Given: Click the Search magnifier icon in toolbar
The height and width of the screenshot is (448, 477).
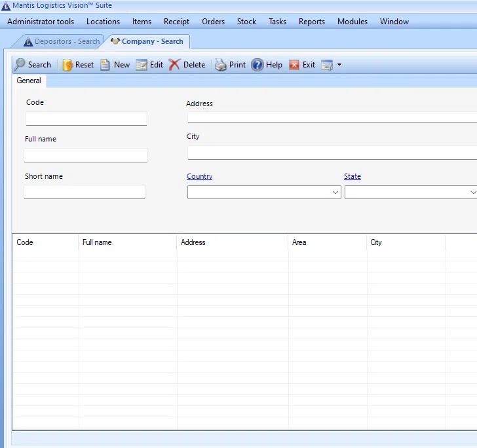Looking at the screenshot, I should (x=20, y=65).
